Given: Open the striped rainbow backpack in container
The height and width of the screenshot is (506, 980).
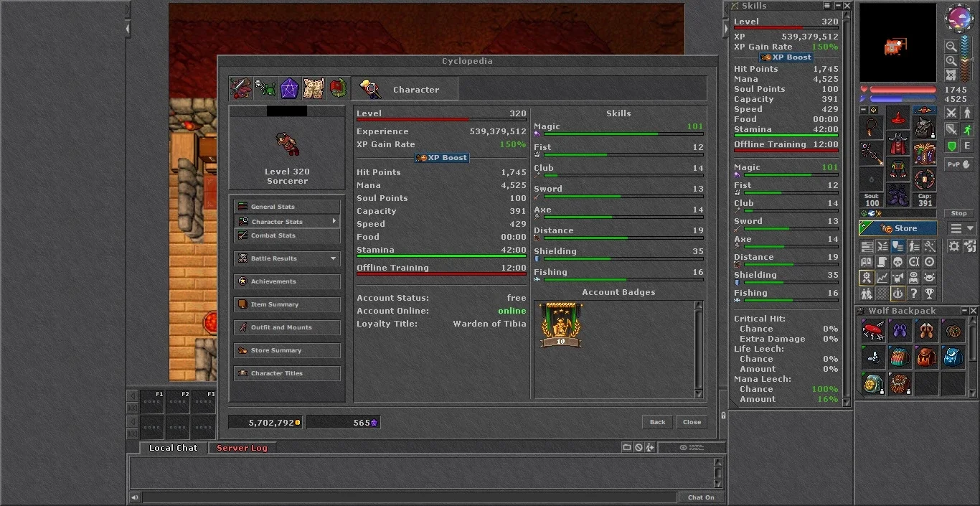Looking at the screenshot, I should [x=900, y=357].
